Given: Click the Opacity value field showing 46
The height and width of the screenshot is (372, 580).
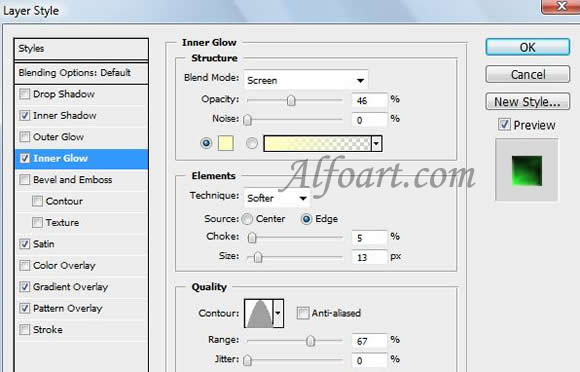Looking at the screenshot, I should click(x=369, y=100).
